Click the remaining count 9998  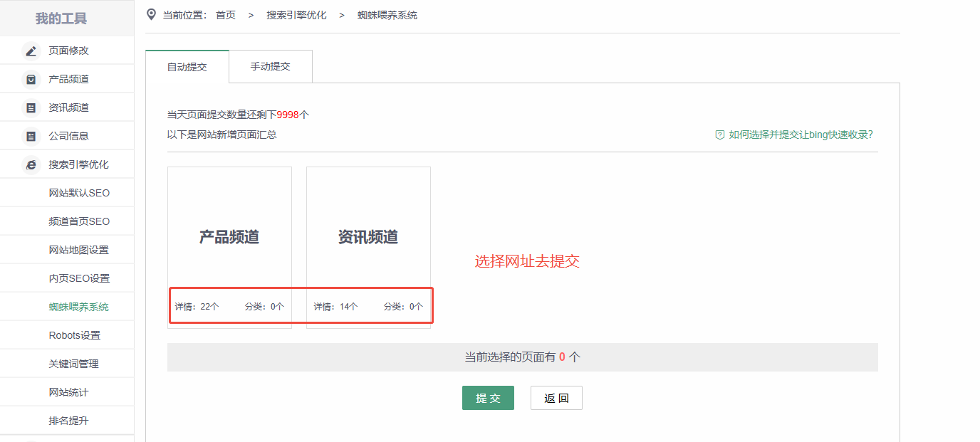288,115
